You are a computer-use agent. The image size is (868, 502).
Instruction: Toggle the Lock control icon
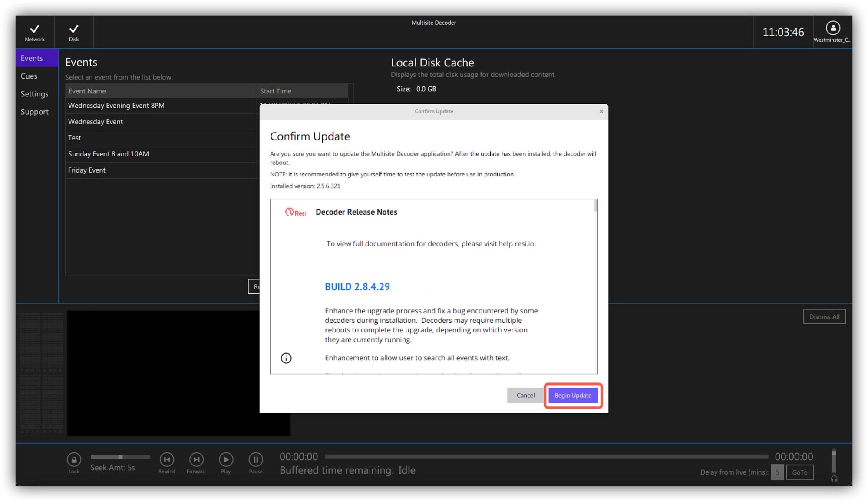(x=74, y=459)
